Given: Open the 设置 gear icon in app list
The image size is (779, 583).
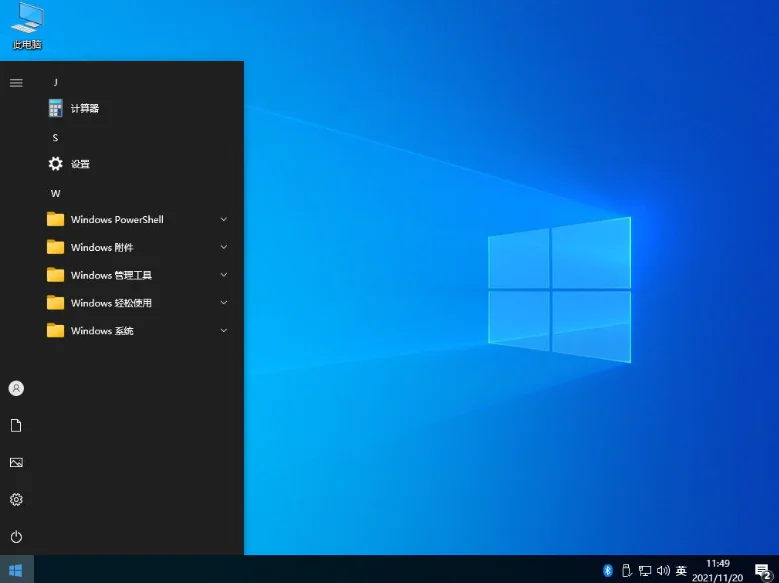Looking at the screenshot, I should (55, 164).
